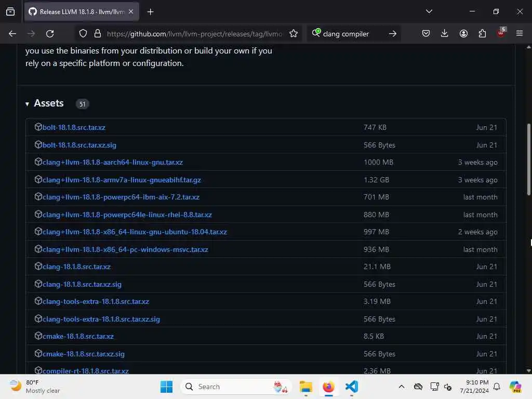Download clang-18.1.8.src.tar.xz.sig
Viewport: 532px width, 399px height.
(82, 285)
